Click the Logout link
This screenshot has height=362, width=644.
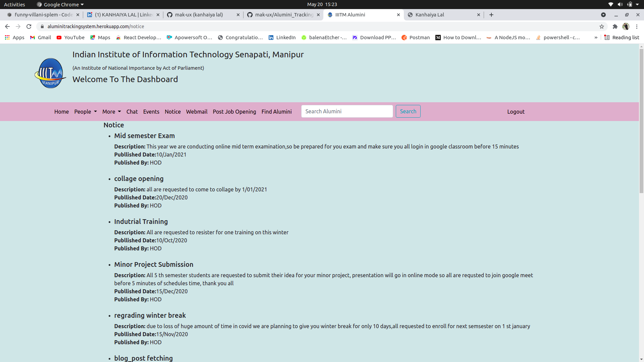[516, 112]
